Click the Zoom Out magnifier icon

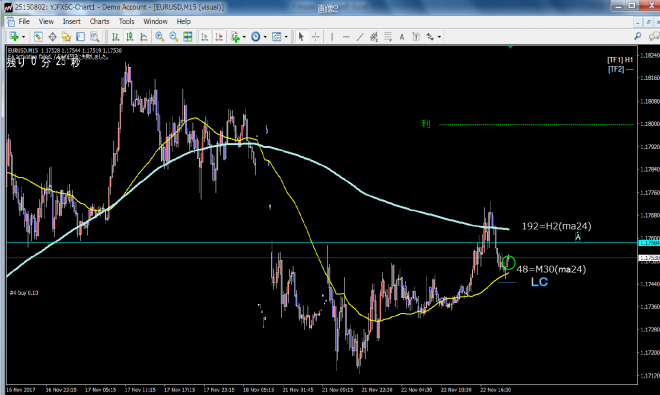click(173, 37)
